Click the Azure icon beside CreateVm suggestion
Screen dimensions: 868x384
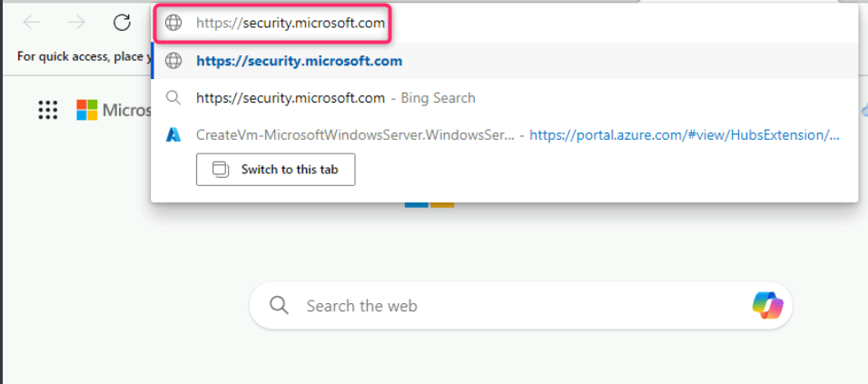[173, 134]
